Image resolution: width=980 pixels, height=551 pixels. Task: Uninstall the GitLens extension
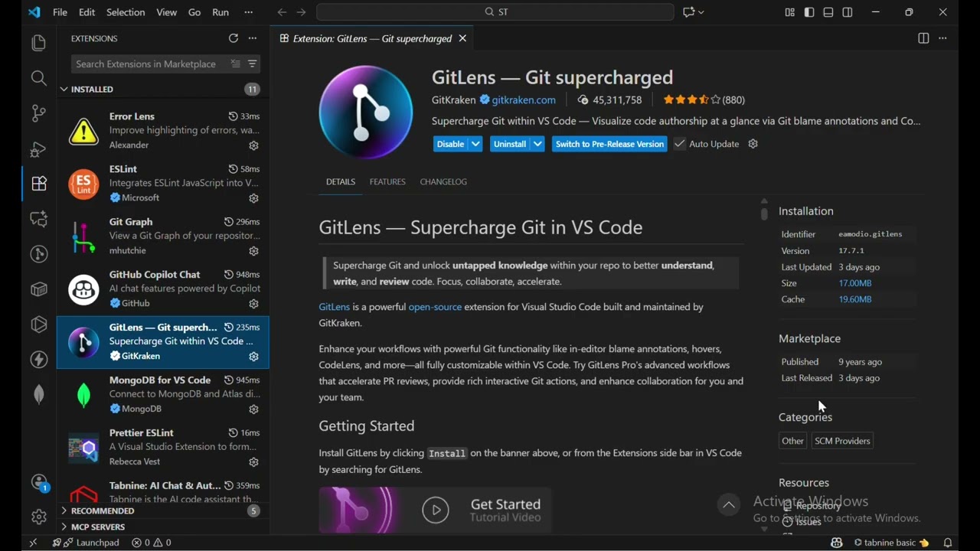coord(511,145)
